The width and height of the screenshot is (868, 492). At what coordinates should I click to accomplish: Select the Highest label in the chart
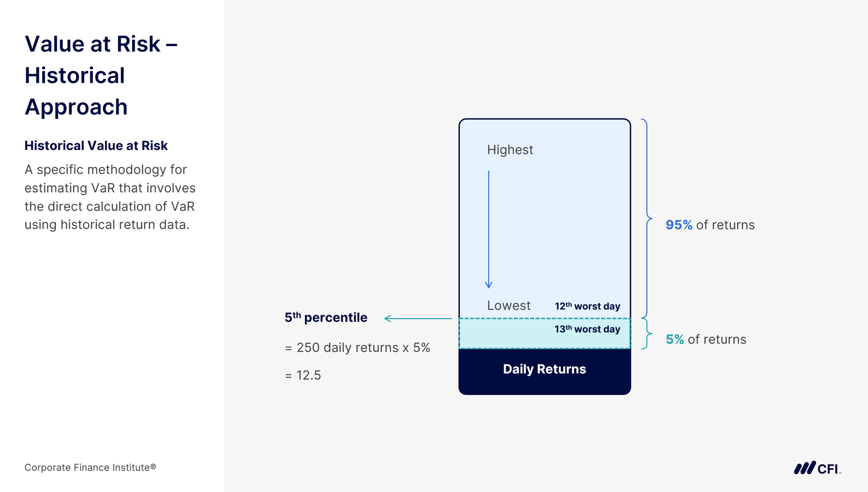[510, 150]
